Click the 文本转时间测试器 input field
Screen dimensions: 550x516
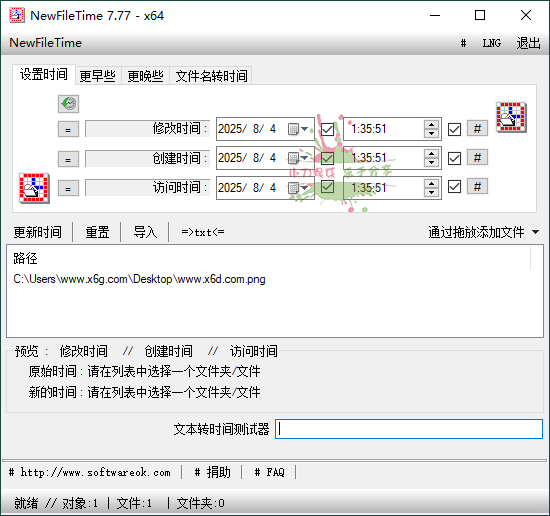(409, 429)
